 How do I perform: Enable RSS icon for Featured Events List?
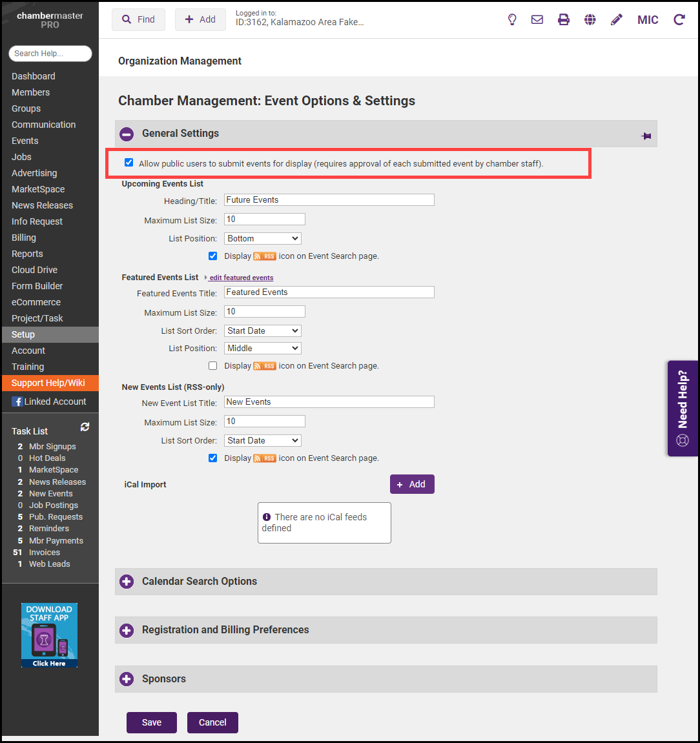pyautogui.click(x=213, y=366)
